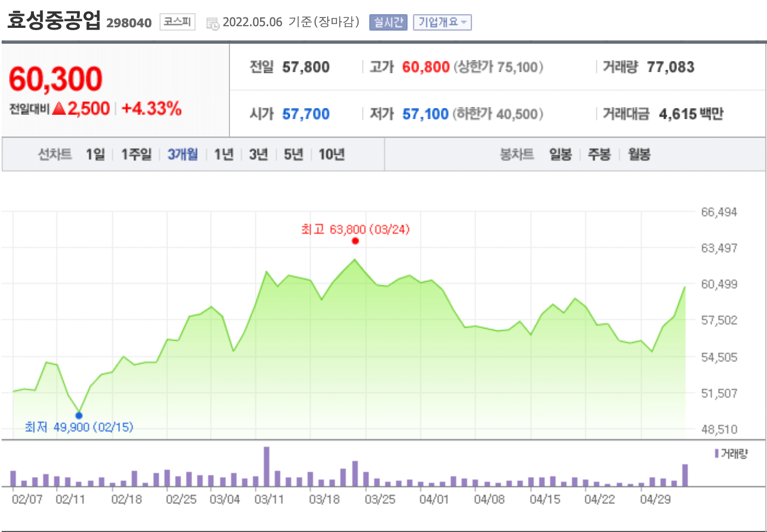Click the 최저 49,900 (02/15) label
The width and height of the screenshot is (767, 532).
click(79, 427)
